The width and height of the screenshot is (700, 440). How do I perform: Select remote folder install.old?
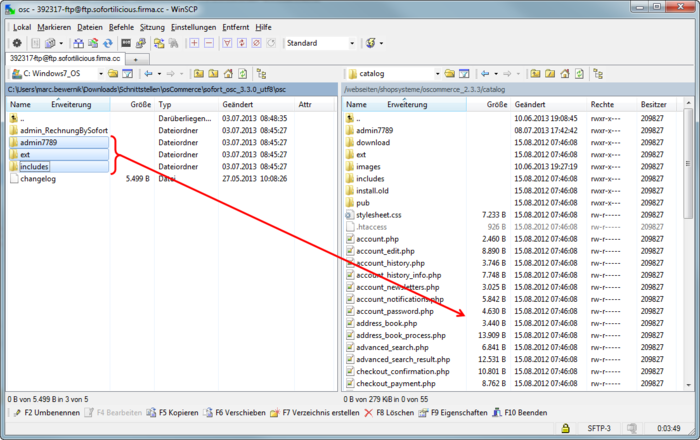367,191
